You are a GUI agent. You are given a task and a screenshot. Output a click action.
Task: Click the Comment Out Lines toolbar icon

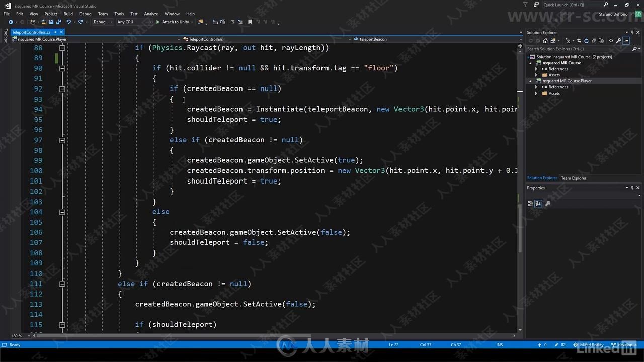click(233, 22)
